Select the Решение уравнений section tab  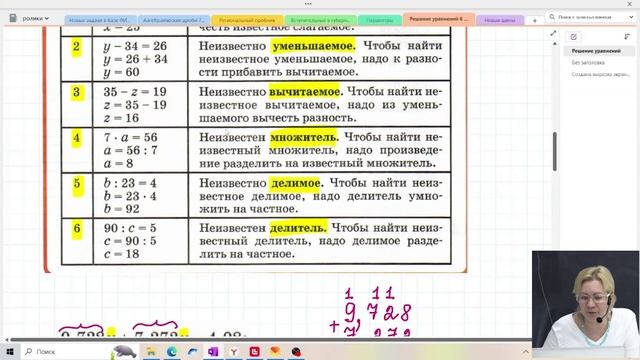click(439, 19)
